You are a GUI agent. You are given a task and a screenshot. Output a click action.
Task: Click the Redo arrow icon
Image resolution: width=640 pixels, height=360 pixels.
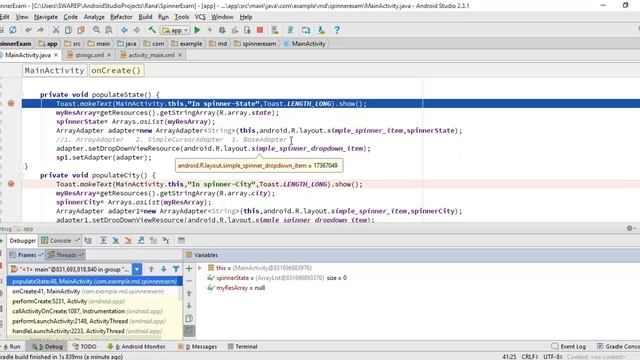(40, 30)
